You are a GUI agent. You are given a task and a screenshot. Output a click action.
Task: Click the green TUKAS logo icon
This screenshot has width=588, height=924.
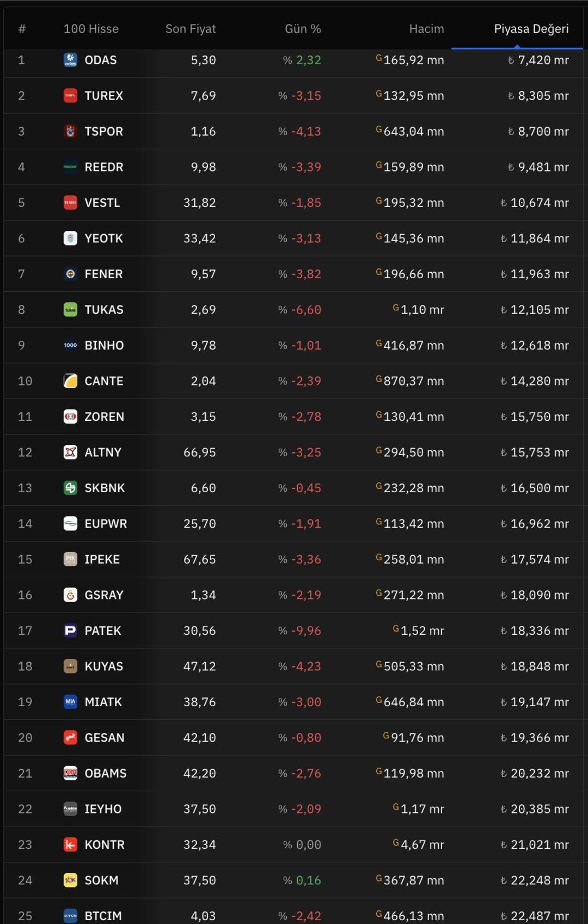pos(70,310)
